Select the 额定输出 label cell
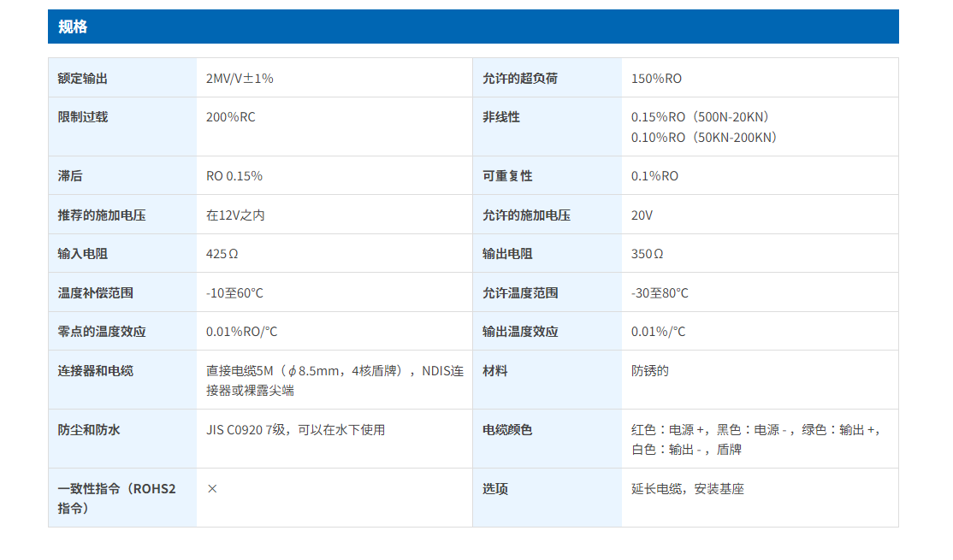The image size is (953, 560). [122, 79]
